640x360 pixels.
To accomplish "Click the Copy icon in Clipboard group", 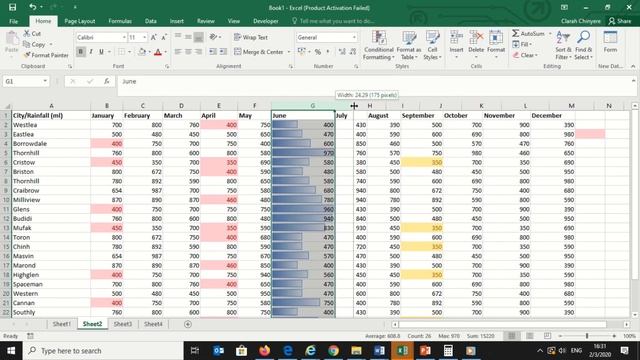I will click(27, 44).
